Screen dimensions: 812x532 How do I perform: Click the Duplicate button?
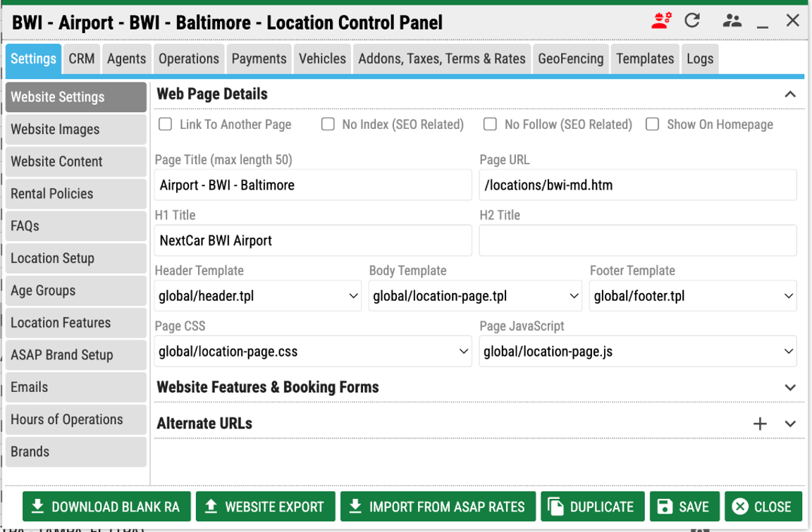(x=591, y=507)
